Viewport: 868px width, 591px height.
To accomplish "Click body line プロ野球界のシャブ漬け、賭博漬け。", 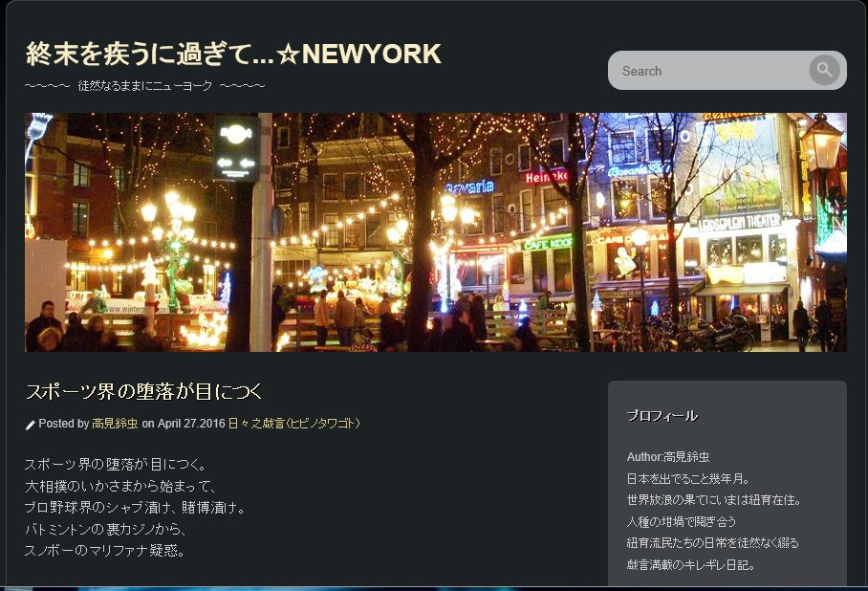I will pyautogui.click(x=135, y=508).
